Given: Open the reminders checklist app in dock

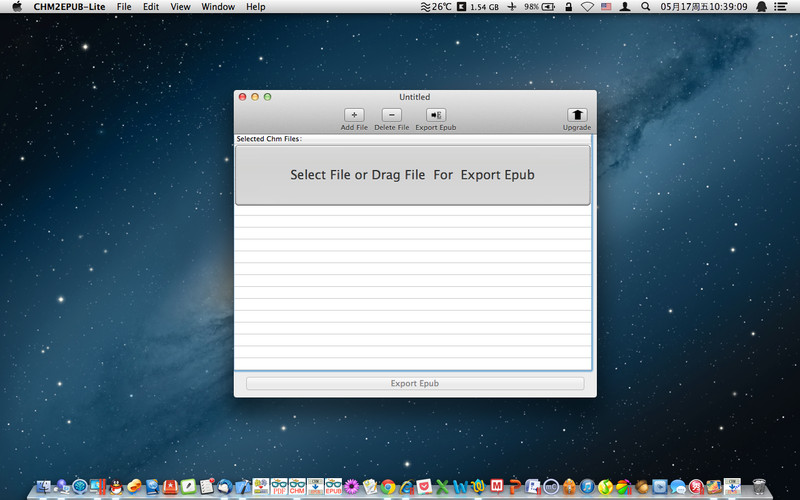Looking at the screenshot, I should [x=207, y=487].
